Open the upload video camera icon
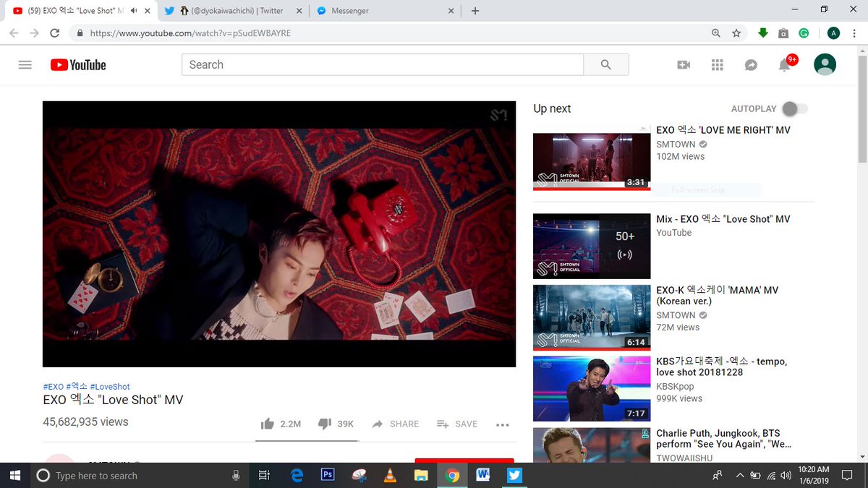Image resolution: width=868 pixels, height=488 pixels. coord(684,64)
